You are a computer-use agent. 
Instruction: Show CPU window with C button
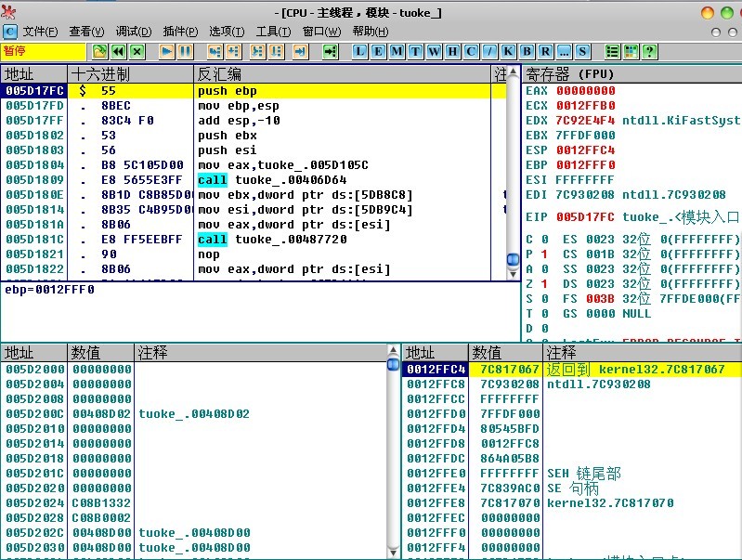tap(471, 51)
